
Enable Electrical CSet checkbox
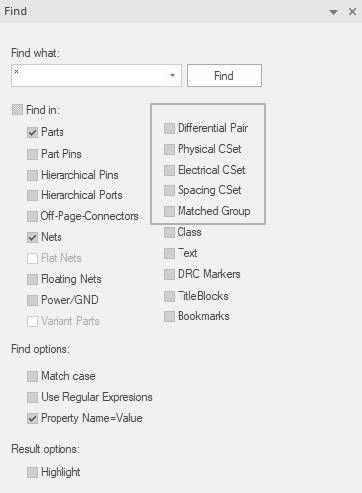pyautogui.click(x=169, y=170)
